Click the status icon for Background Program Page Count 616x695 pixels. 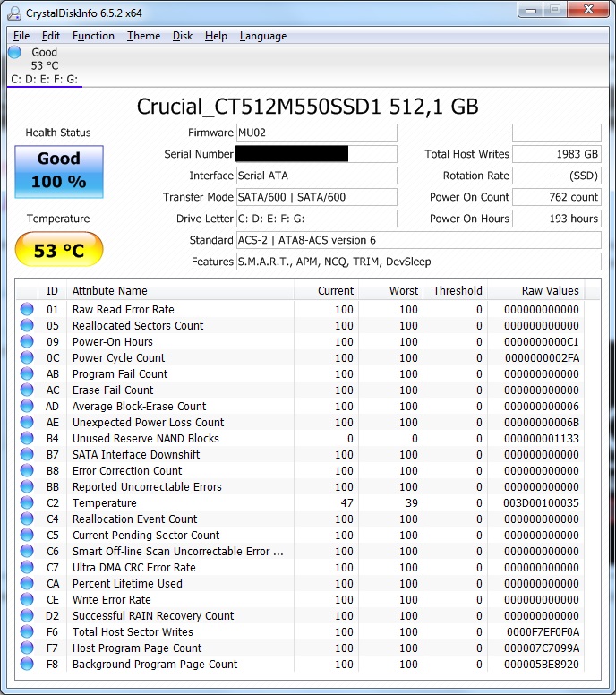point(27,664)
